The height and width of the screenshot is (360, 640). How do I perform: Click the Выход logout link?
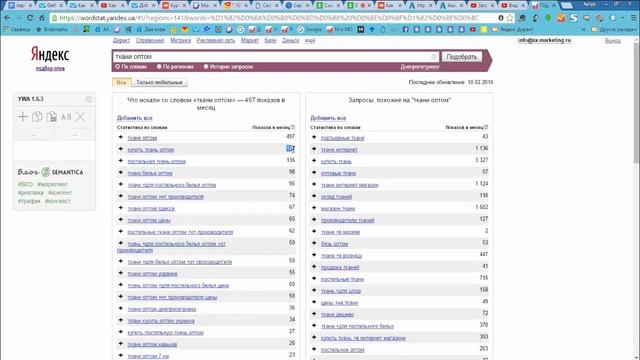612,40
